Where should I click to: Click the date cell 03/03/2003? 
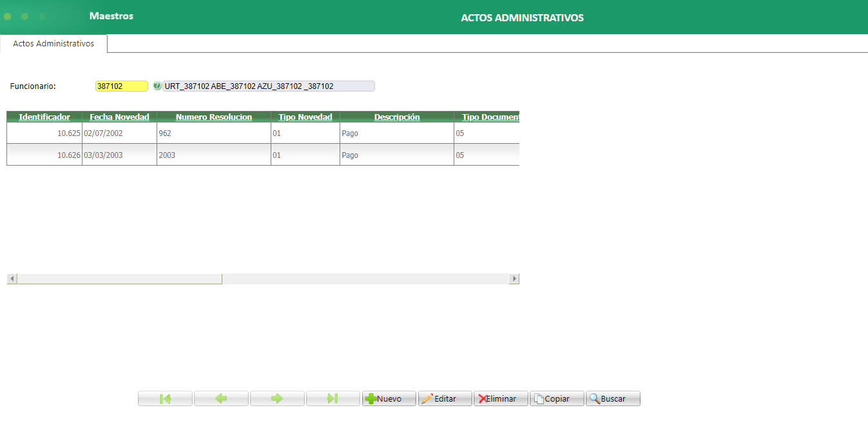tap(119, 155)
